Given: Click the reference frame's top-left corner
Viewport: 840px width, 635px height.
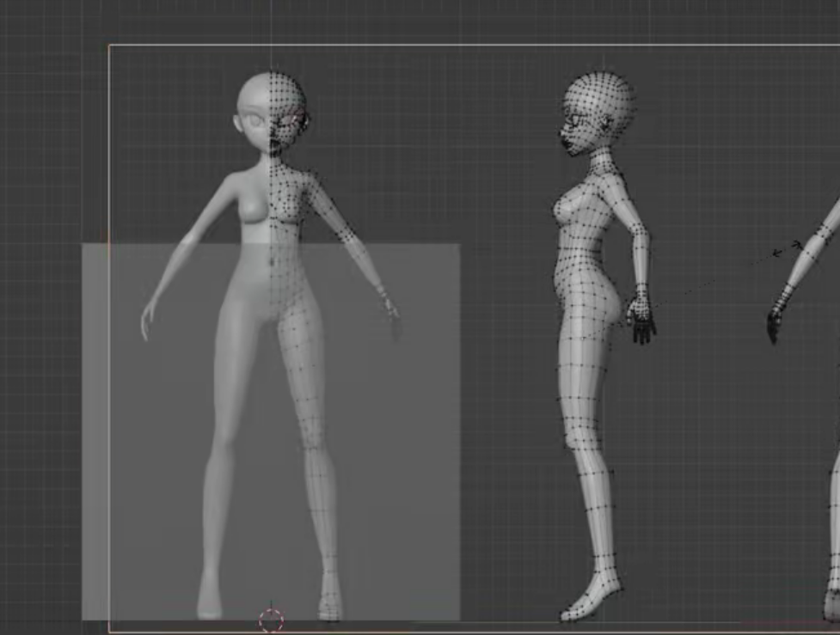Looking at the screenshot, I should pyautogui.click(x=110, y=46).
